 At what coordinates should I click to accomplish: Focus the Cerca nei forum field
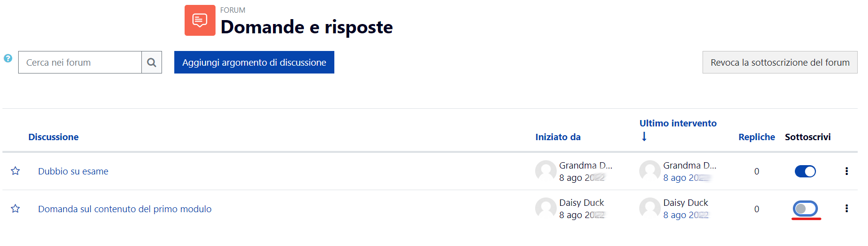point(80,62)
